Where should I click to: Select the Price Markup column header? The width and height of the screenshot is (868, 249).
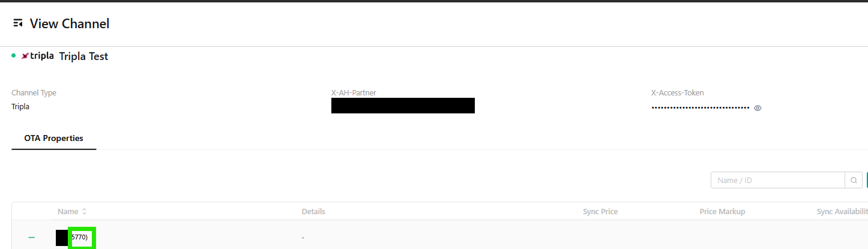[722, 212]
